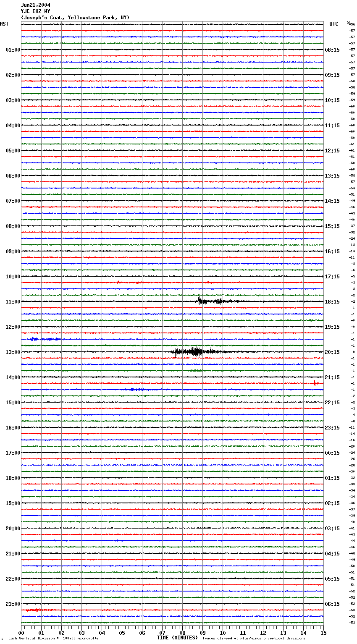Click the UTC column label
The image size is (357, 644).
(x=334, y=24)
